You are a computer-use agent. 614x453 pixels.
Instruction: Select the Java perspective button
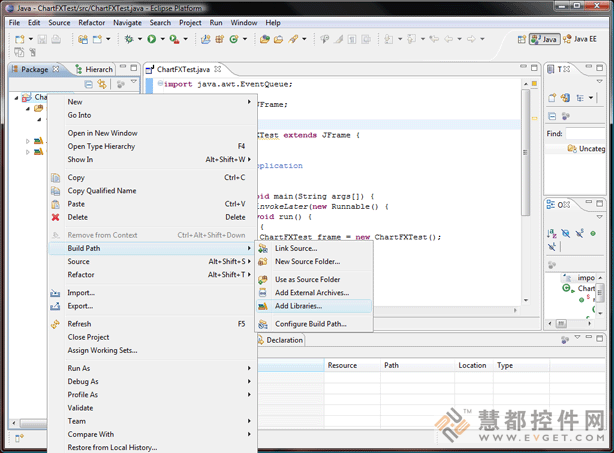[x=544, y=39]
